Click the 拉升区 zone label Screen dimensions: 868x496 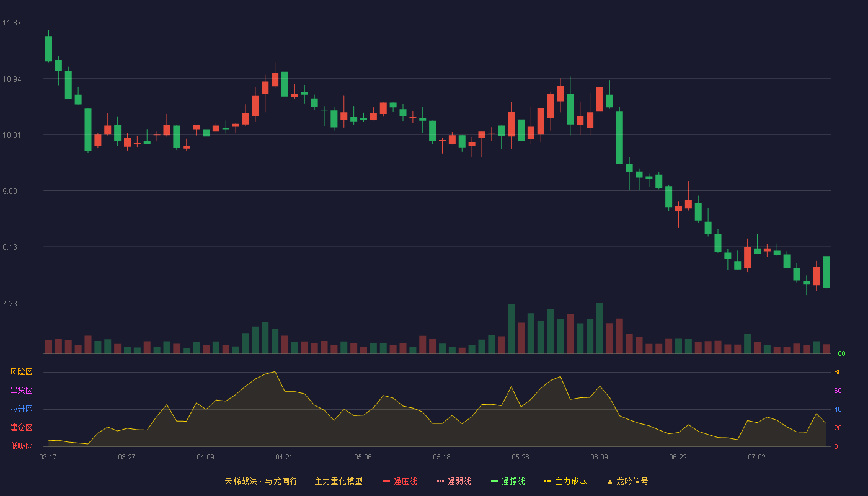(21, 409)
